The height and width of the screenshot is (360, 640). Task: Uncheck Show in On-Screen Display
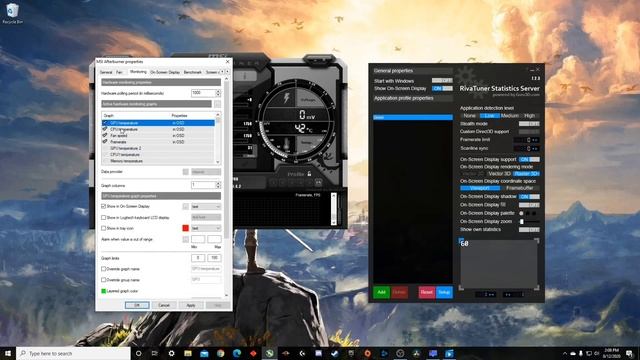click(104, 207)
